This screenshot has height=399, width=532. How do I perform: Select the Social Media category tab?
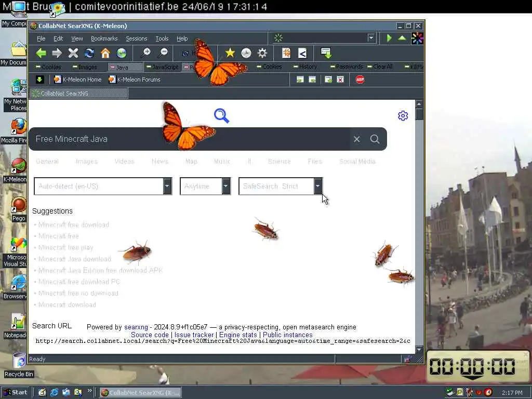tap(357, 162)
